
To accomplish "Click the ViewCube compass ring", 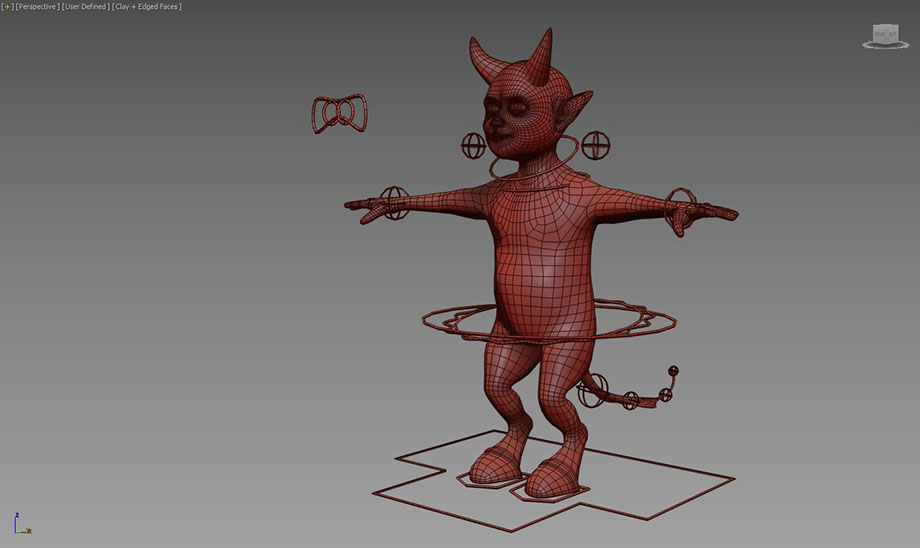I will [885, 45].
